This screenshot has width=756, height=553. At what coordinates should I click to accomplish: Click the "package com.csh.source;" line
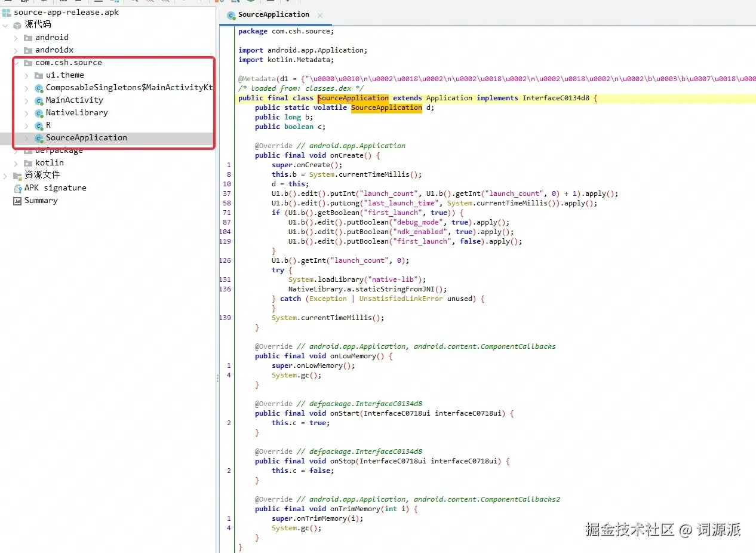point(286,31)
